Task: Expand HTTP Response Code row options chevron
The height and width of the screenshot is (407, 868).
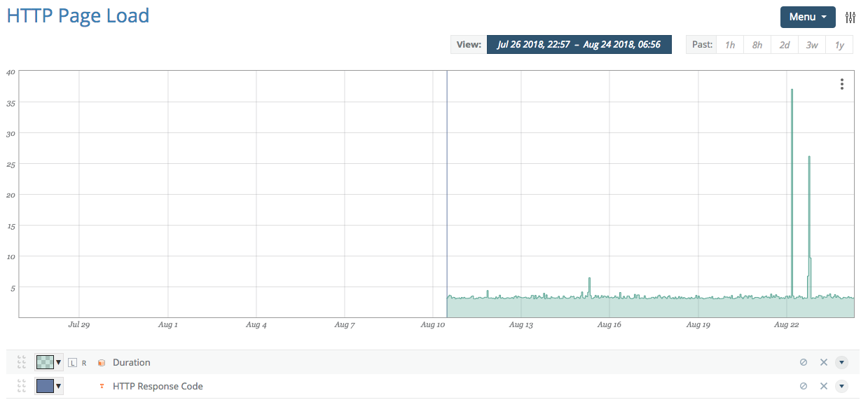Action: 842,386
